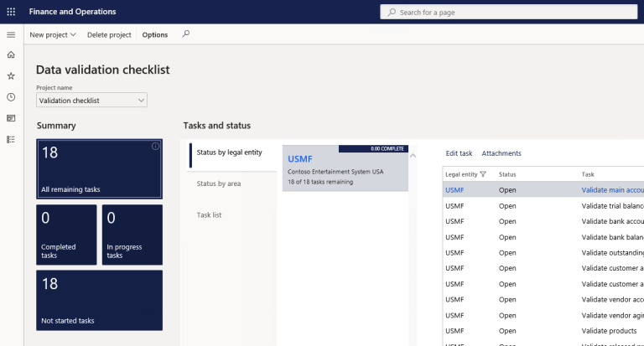Open Workspaces icon in sidebar

coord(11,118)
